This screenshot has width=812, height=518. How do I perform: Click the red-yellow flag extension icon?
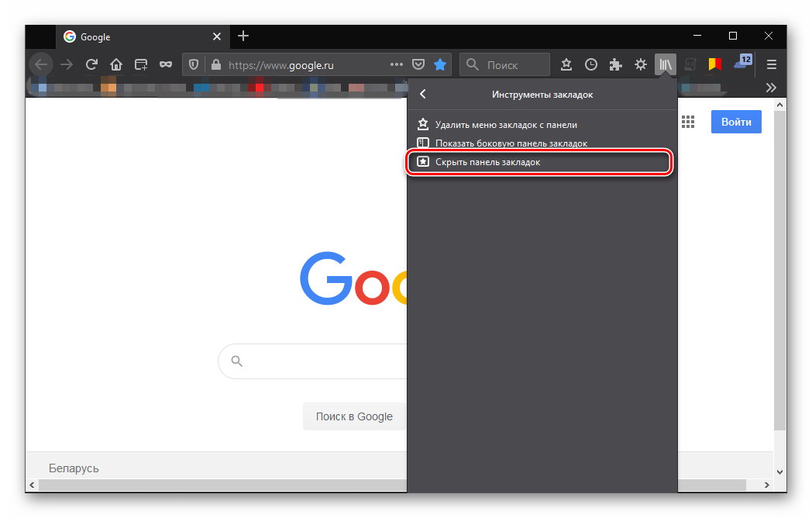(715, 64)
